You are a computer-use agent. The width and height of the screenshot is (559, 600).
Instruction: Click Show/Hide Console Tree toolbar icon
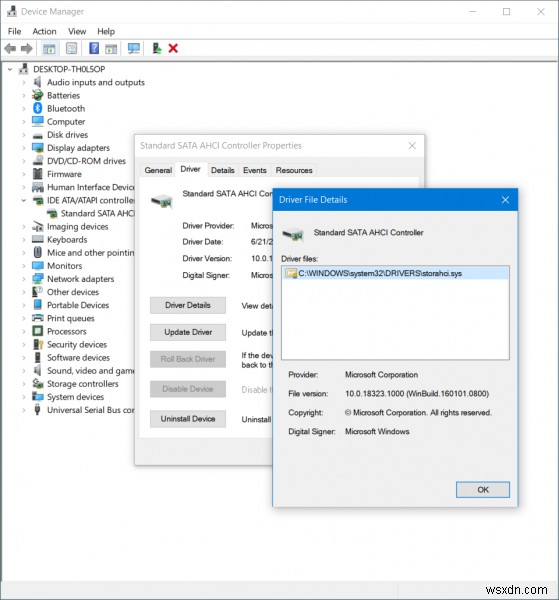49,49
